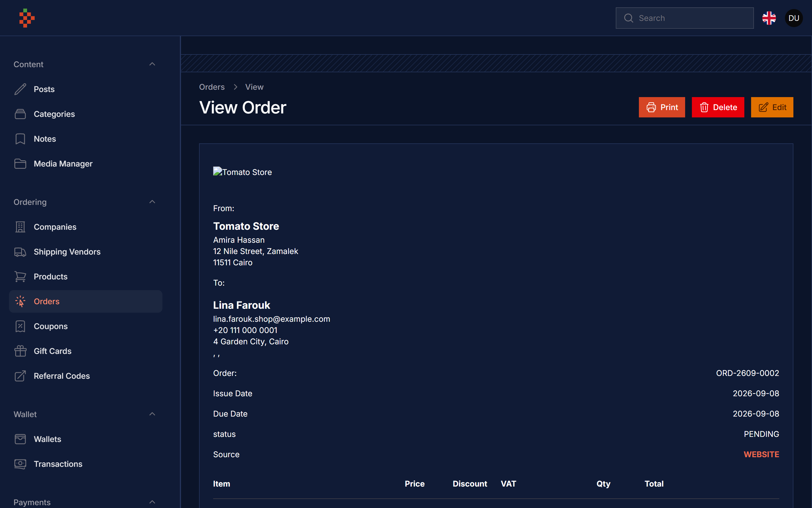
Task: Open Wallets page
Action: tap(85, 439)
